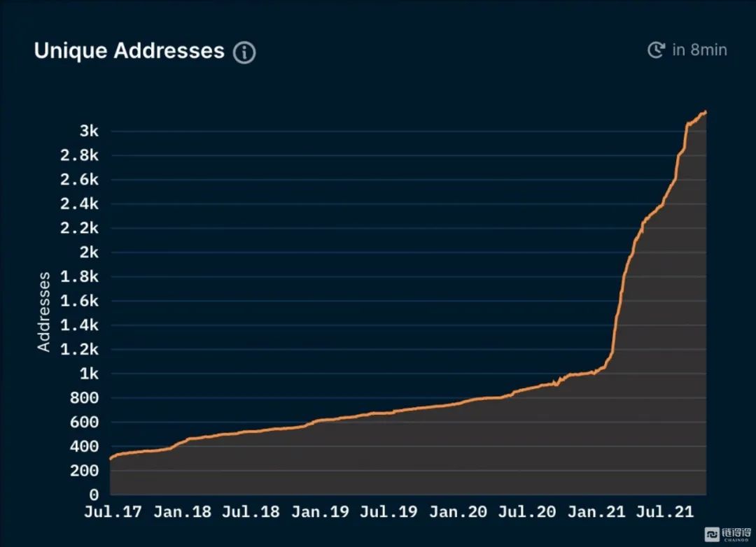Click the "1k" y-axis label
The width and height of the screenshot is (756, 547).
coord(89,374)
